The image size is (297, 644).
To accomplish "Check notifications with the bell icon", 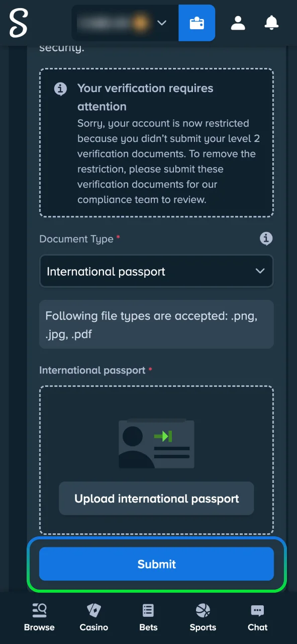I will pos(271,23).
